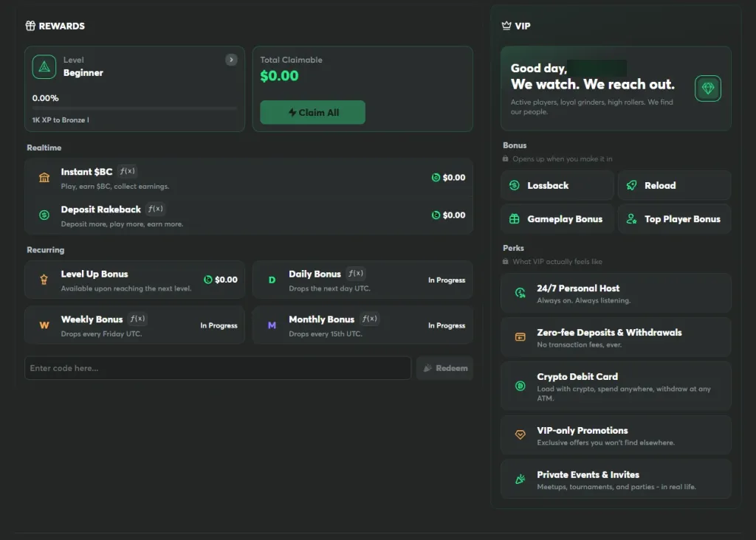Click Daily Bonus In Progress status
Viewport: 756px width, 540px height.
(x=447, y=280)
